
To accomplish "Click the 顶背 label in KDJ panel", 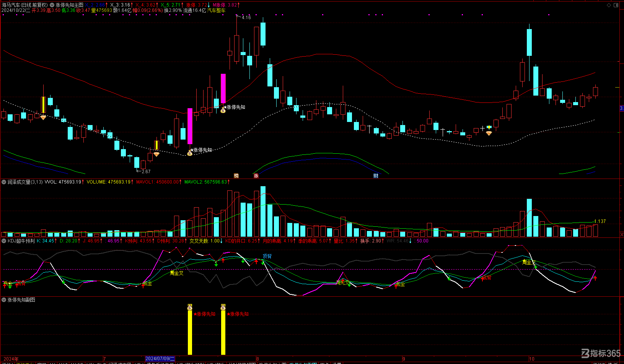I will 267,256.
